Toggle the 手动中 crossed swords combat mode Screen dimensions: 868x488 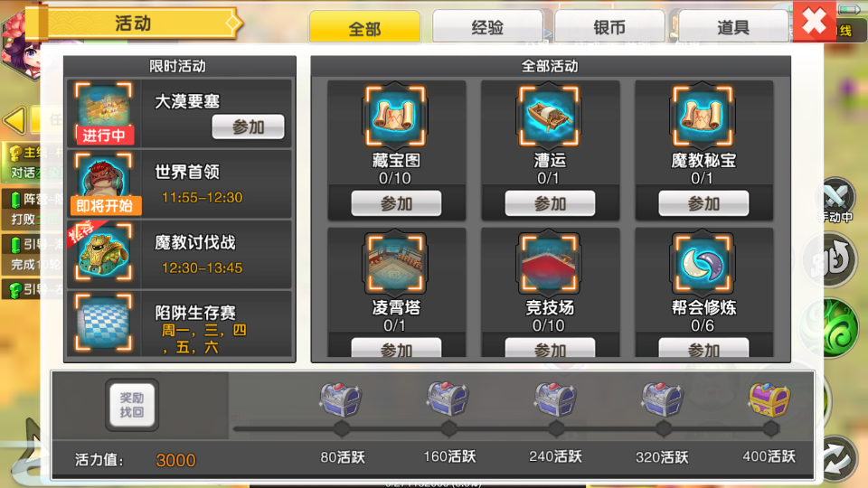click(x=835, y=199)
